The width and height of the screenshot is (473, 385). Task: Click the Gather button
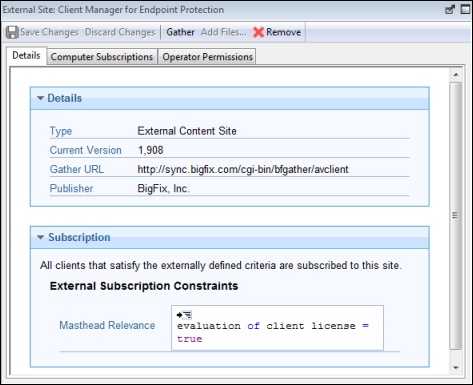coord(180,32)
